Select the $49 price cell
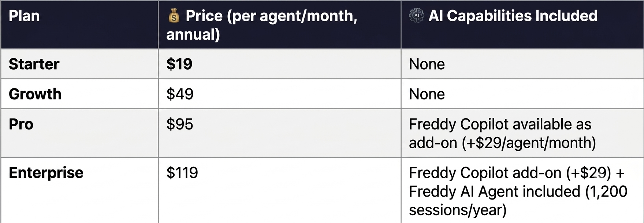644x223 pixels. tap(280, 94)
